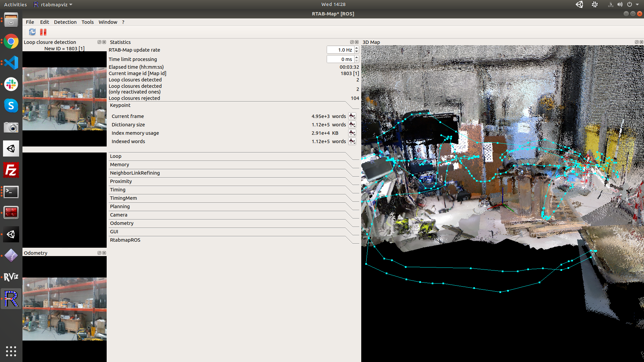Viewport: 644px width, 362px height.
Task: Open the Edit menu
Action: (44, 22)
